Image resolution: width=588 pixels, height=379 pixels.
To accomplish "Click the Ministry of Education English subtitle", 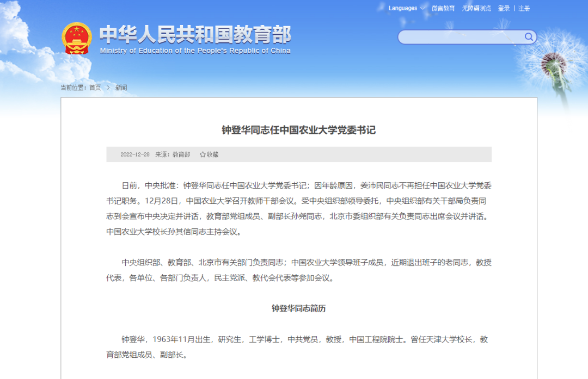I will pyautogui.click(x=195, y=51).
